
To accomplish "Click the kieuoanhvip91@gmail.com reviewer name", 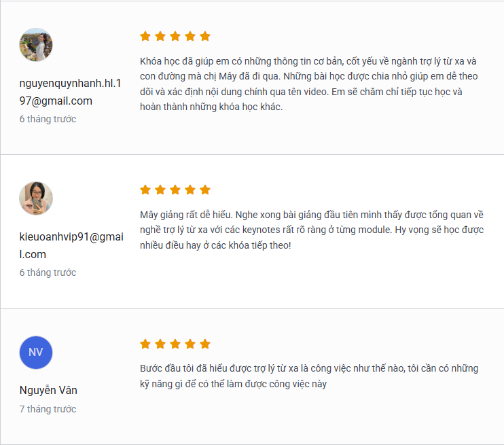I will [x=70, y=246].
